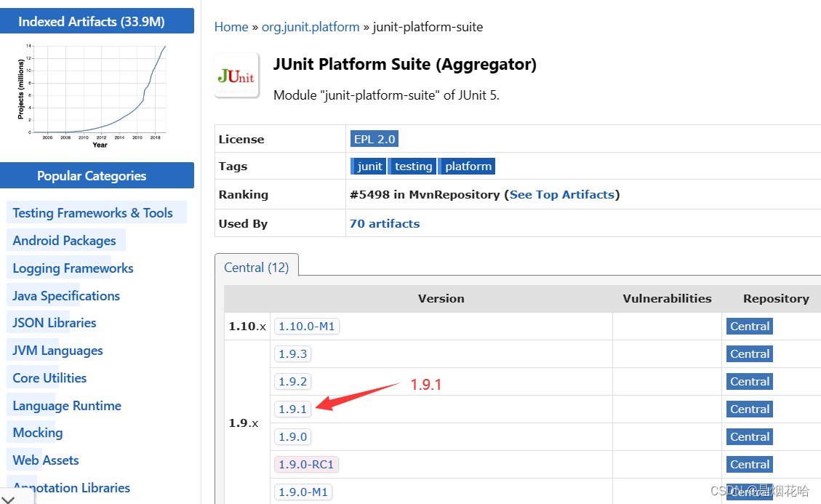Click the EPL 2.0 license badge
This screenshot has height=504, width=821.
click(x=375, y=139)
